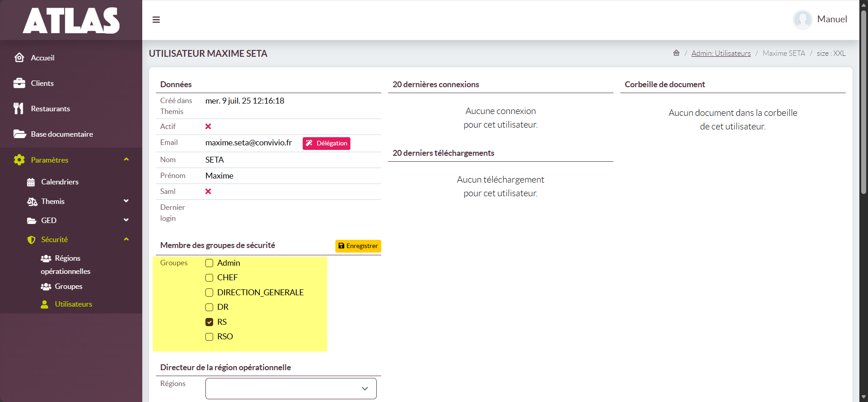Click the red X beside Actif
This screenshot has width=868, height=402.
(x=208, y=126)
